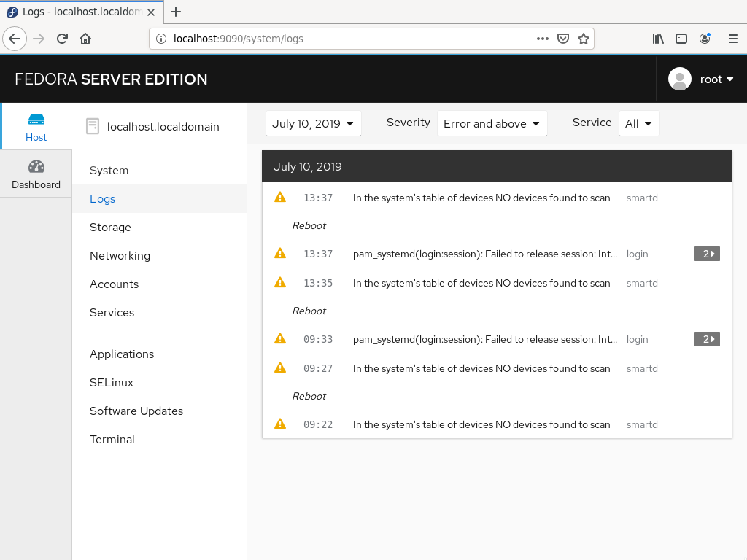Bookmark page with the star icon
Image resolution: width=747 pixels, height=560 pixels.
coord(584,39)
